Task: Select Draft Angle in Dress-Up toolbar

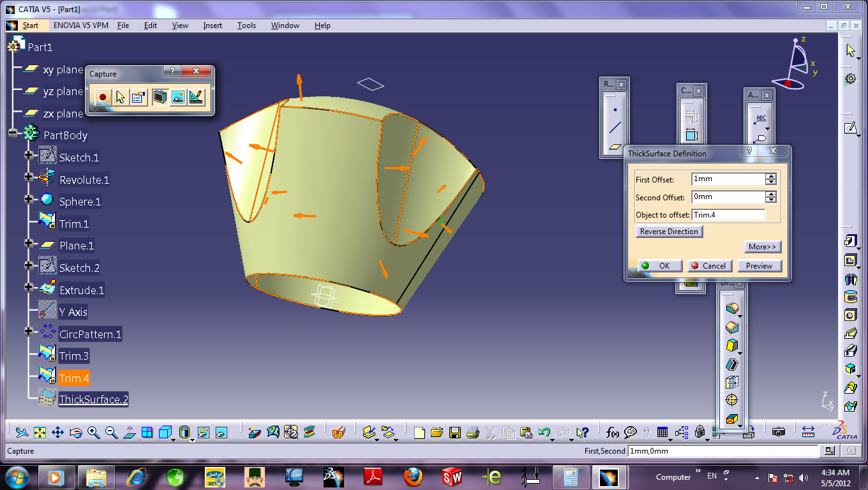Action: point(731,346)
